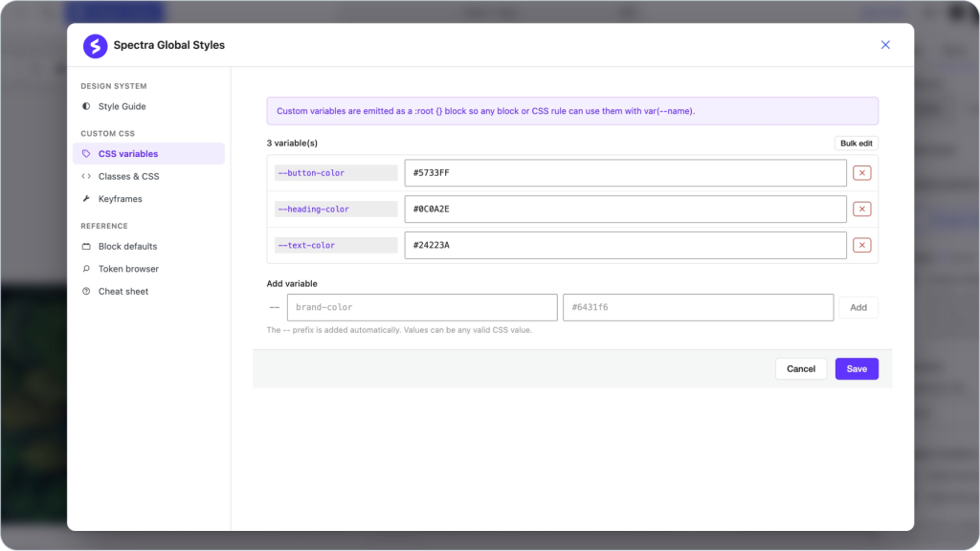Delete the --text-color variable
980x551 pixels.
point(862,246)
